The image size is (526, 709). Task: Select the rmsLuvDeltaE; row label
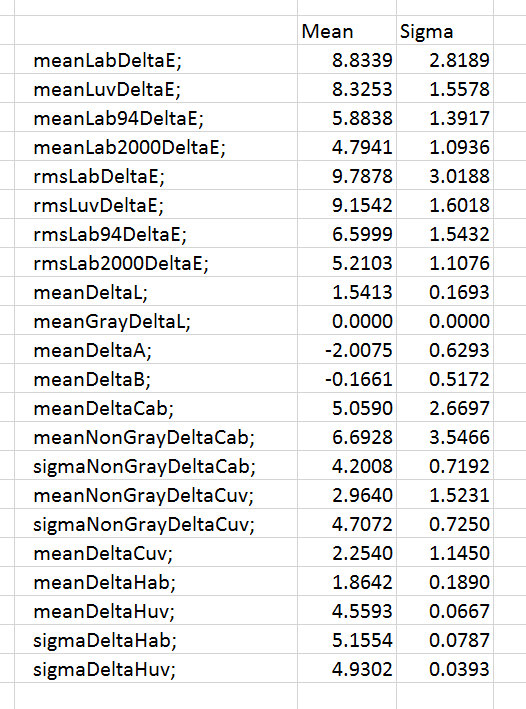[156, 204]
